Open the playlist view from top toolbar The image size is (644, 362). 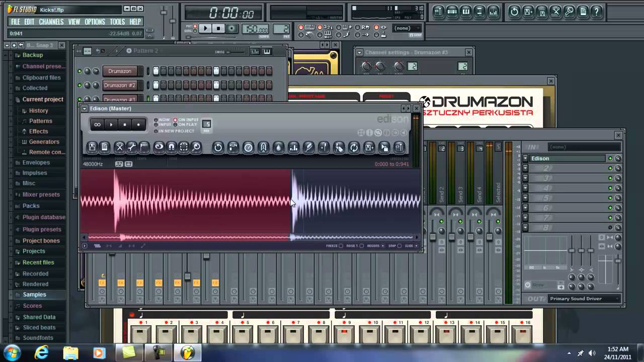pos(439,12)
